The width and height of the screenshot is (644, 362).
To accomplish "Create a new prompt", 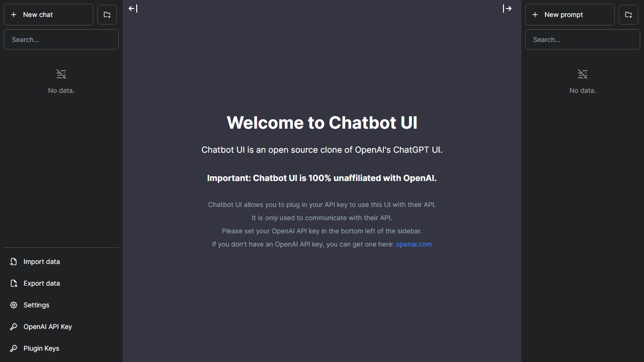I will pos(570,15).
